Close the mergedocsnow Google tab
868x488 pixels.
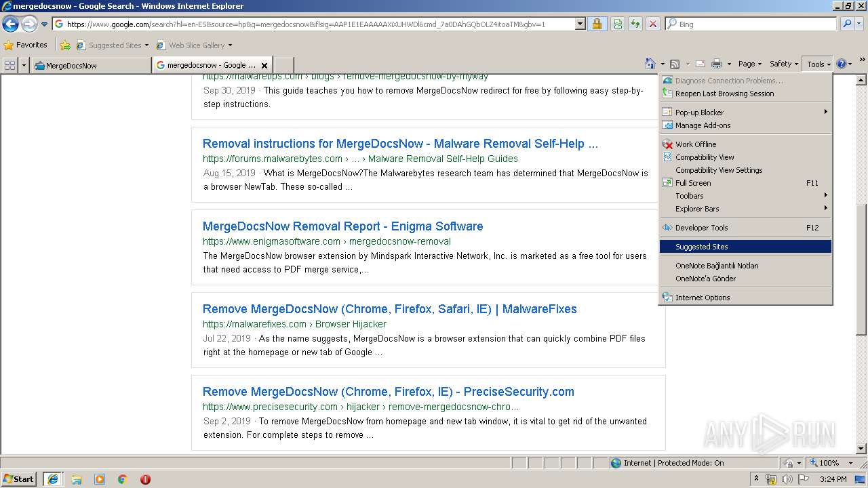tap(264, 66)
